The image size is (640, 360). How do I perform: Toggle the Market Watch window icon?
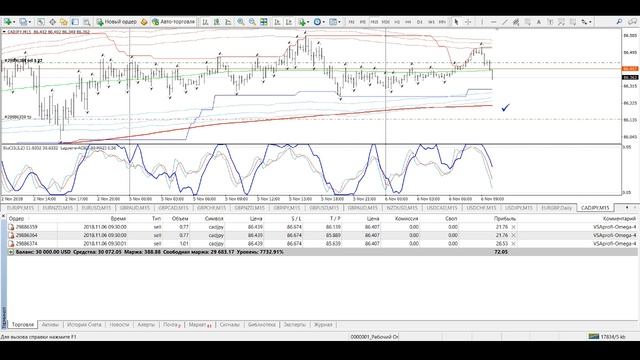click(x=41, y=22)
